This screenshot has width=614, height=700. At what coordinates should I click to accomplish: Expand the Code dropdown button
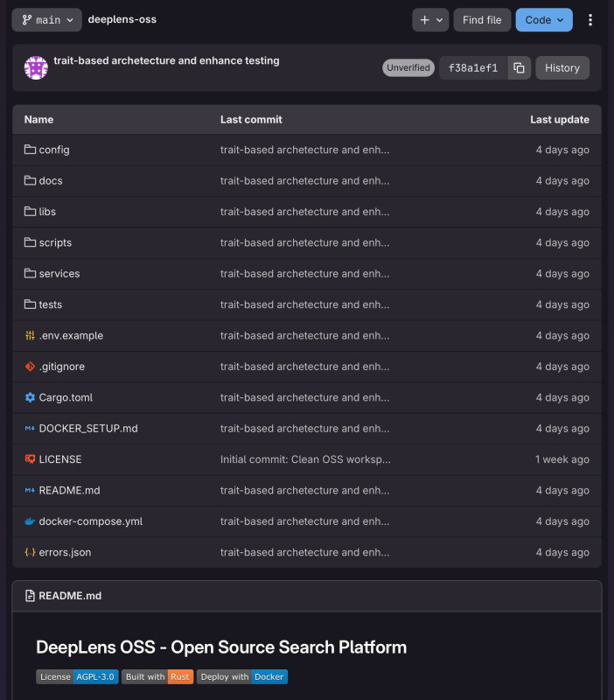point(544,20)
